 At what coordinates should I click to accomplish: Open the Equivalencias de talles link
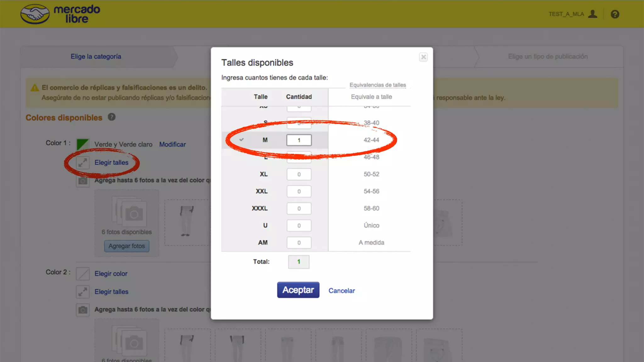pyautogui.click(x=377, y=85)
